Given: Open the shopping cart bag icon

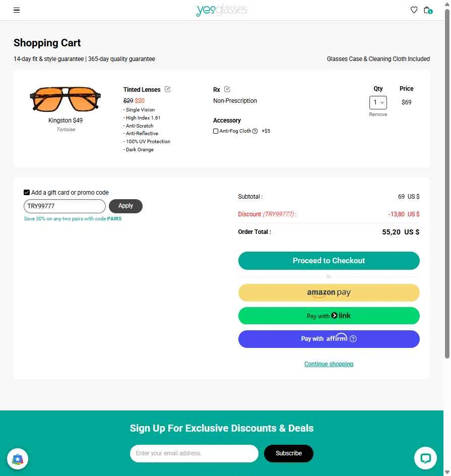Looking at the screenshot, I should tap(427, 10).
